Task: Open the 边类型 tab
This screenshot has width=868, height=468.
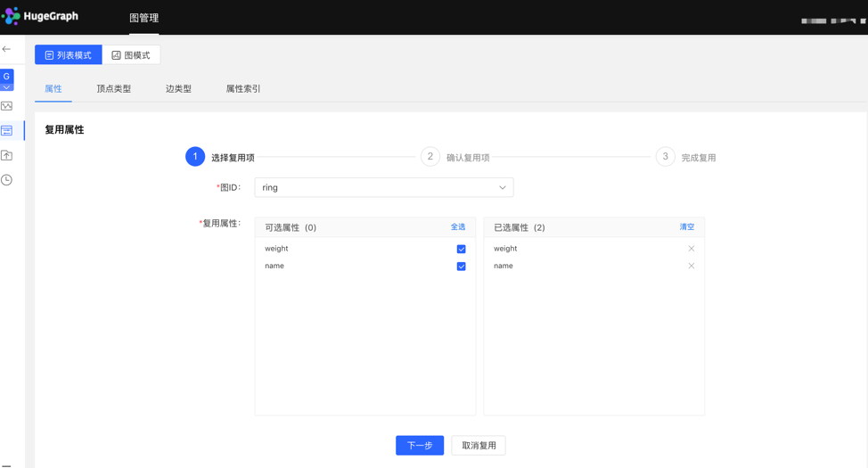Action: 178,89
